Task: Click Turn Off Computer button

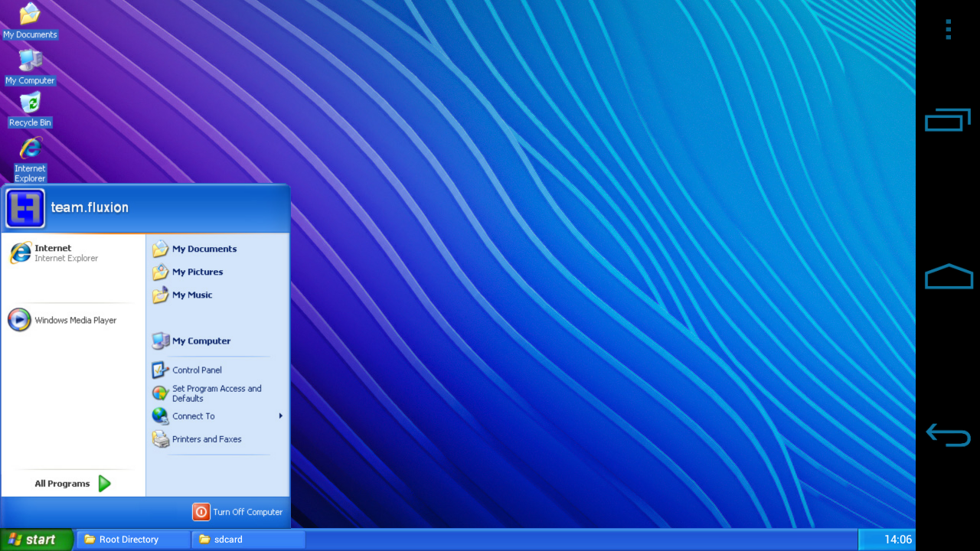Action: click(x=238, y=512)
